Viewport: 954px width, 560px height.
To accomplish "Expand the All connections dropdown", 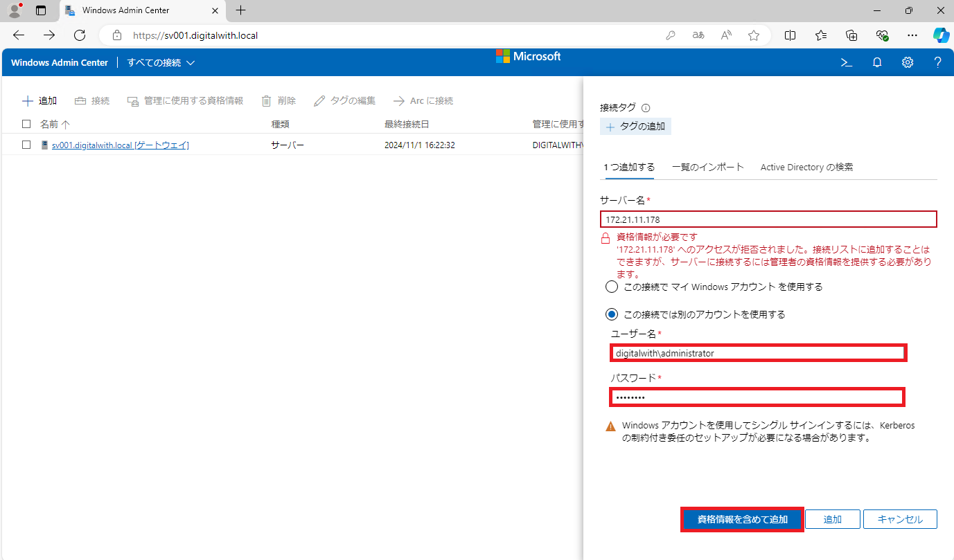I will tap(161, 62).
